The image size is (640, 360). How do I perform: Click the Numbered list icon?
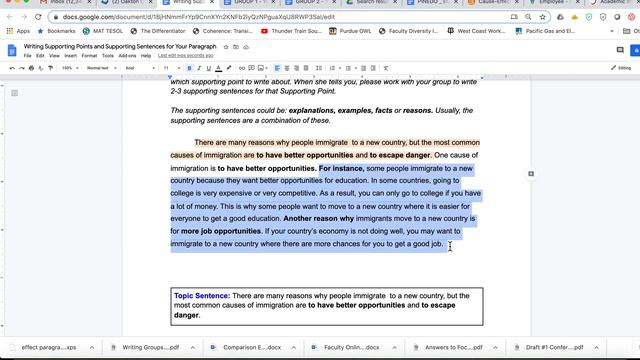click(332, 68)
